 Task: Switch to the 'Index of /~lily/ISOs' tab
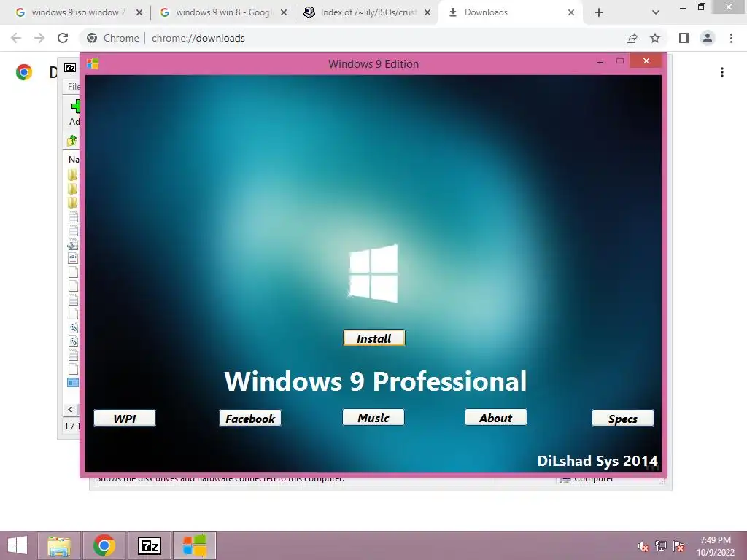coord(368,12)
